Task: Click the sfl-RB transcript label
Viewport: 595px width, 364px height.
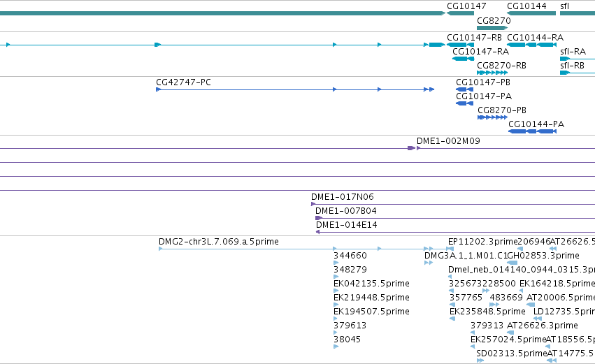Action: tap(572, 66)
